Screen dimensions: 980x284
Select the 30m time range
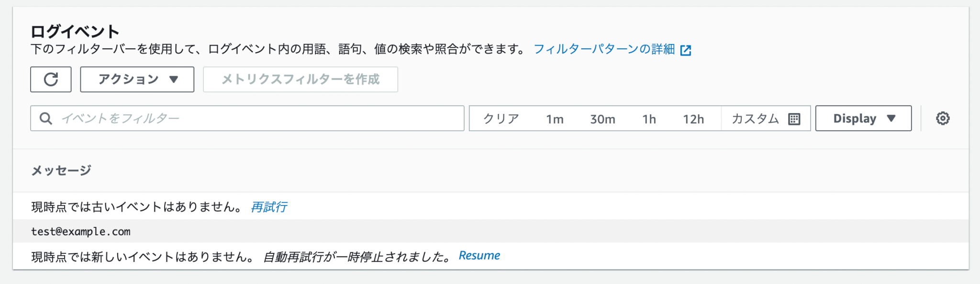[602, 118]
